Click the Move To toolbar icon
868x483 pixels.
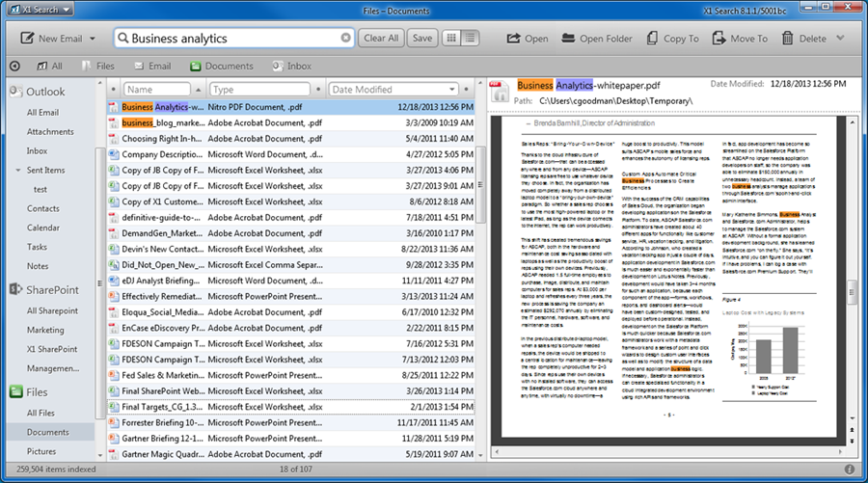click(719, 39)
